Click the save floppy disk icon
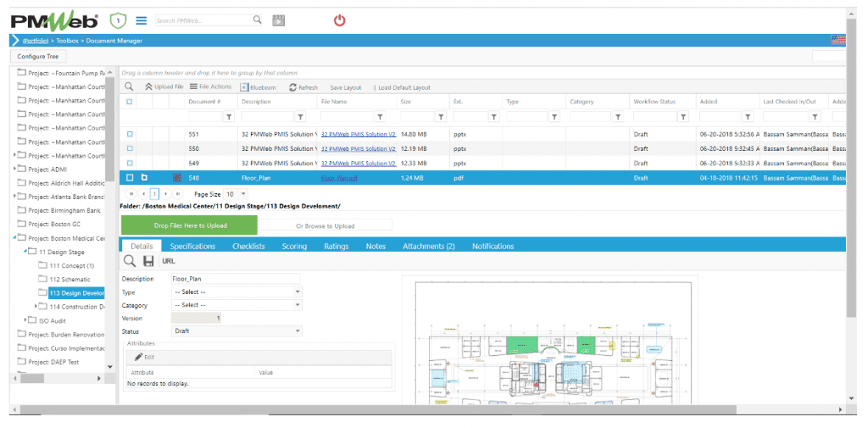This screenshot has height=428, width=868. point(148,261)
